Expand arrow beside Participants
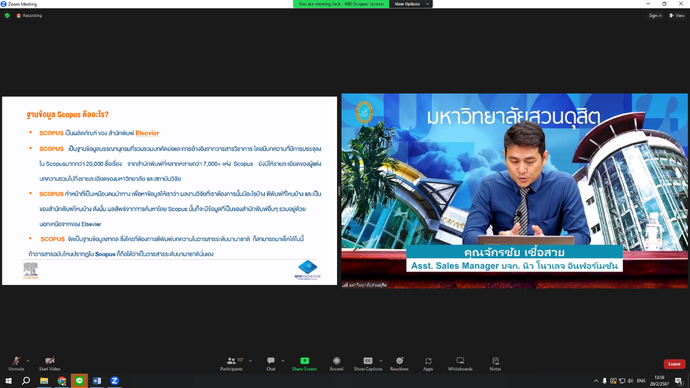The width and height of the screenshot is (690, 388). (x=250, y=361)
